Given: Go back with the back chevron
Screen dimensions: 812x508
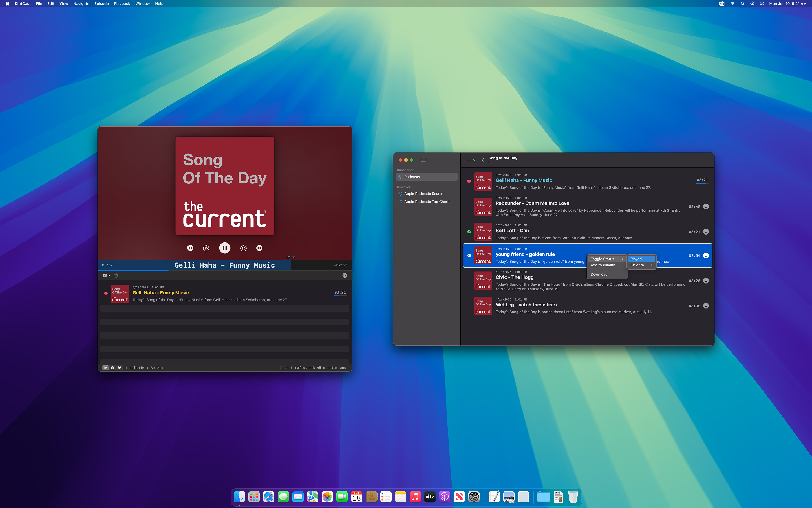Looking at the screenshot, I should pyautogui.click(x=483, y=160).
